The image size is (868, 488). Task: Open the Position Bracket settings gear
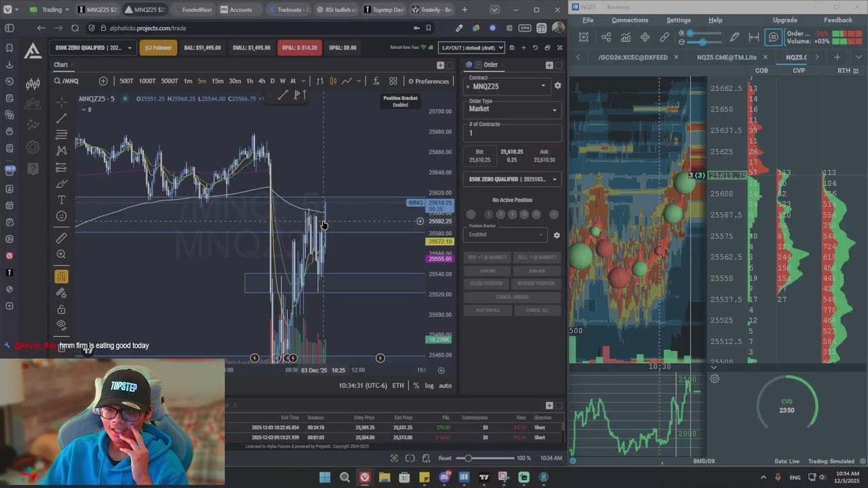pos(557,235)
